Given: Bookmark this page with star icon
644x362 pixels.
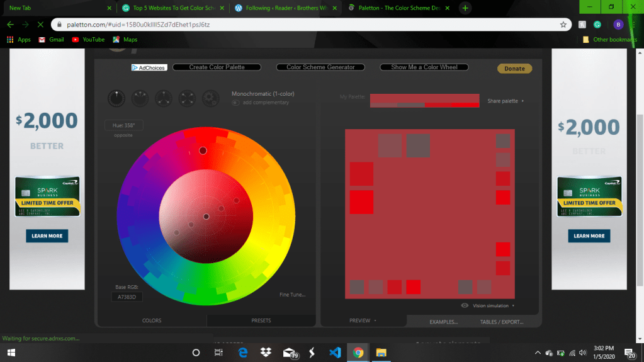Looking at the screenshot, I should (x=563, y=25).
